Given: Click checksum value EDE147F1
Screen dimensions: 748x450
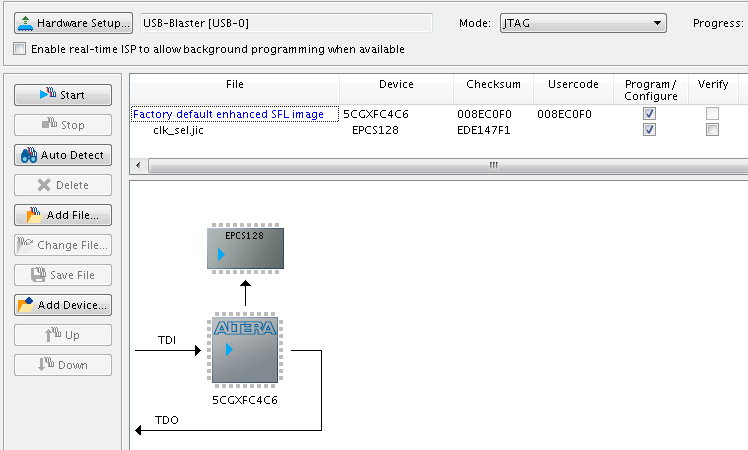Looking at the screenshot, I should [x=484, y=130].
